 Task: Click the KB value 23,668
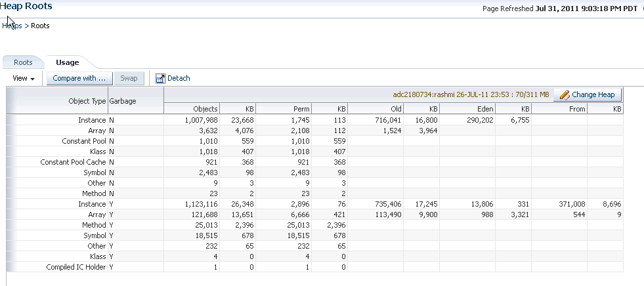click(242, 120)
